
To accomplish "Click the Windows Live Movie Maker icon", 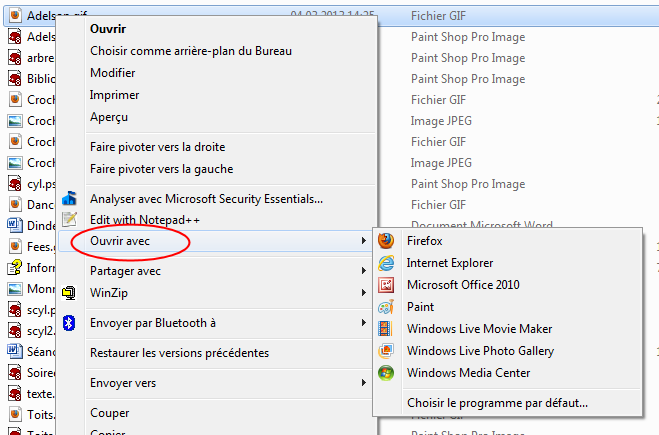I will (x=386, y=329).
